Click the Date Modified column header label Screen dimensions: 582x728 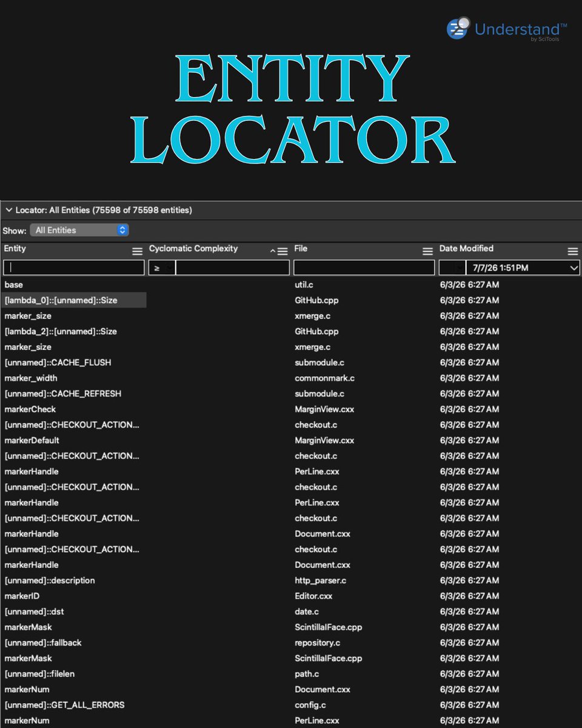point(466,249)
